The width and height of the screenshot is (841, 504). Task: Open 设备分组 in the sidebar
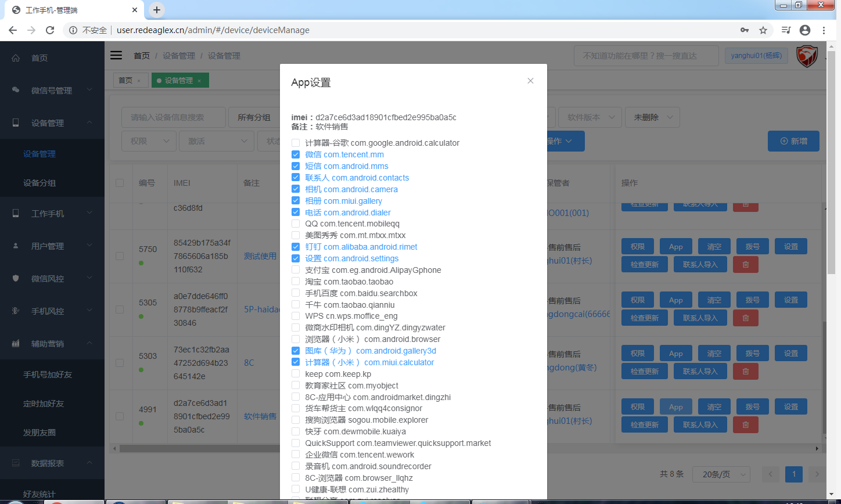pyautogui.click(x=39, y=183)
